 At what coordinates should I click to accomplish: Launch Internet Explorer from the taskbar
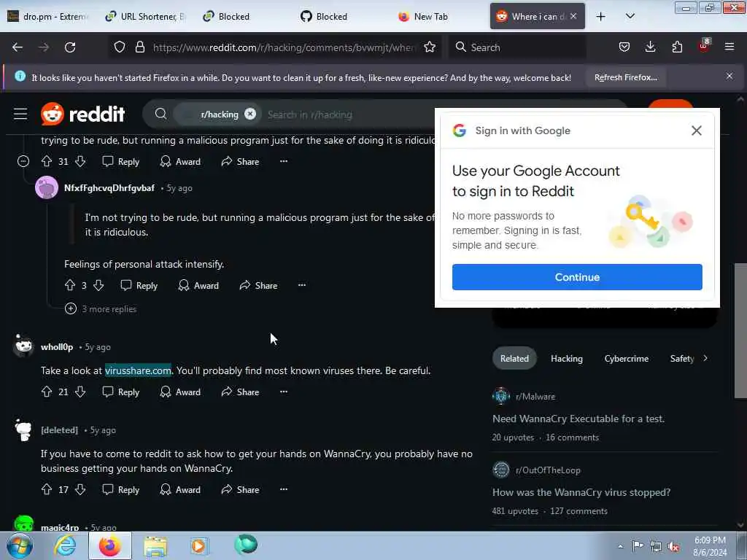click(x=65, y=546)
